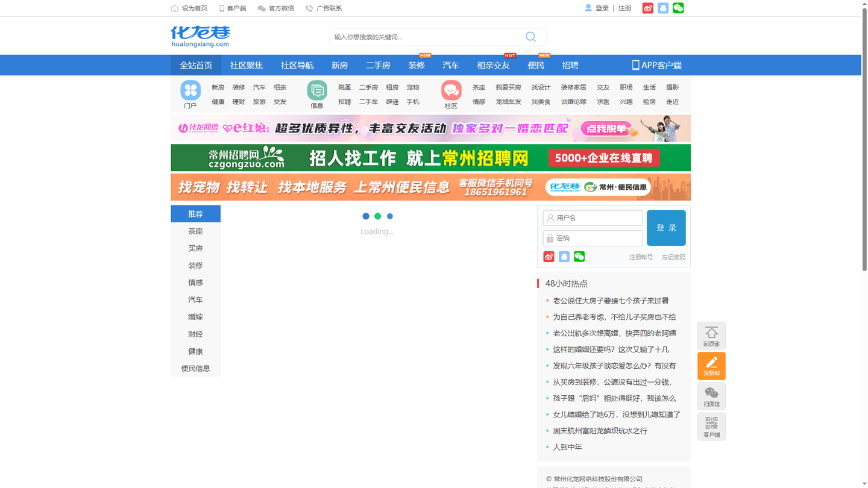
Task: Click the phone icon in APP客户端
Action: 635,65
